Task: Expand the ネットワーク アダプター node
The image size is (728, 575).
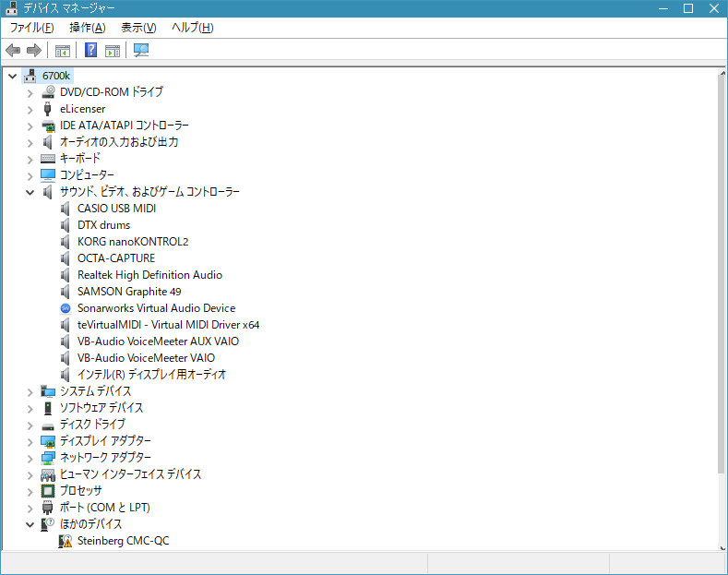Action: click(30, 459)
